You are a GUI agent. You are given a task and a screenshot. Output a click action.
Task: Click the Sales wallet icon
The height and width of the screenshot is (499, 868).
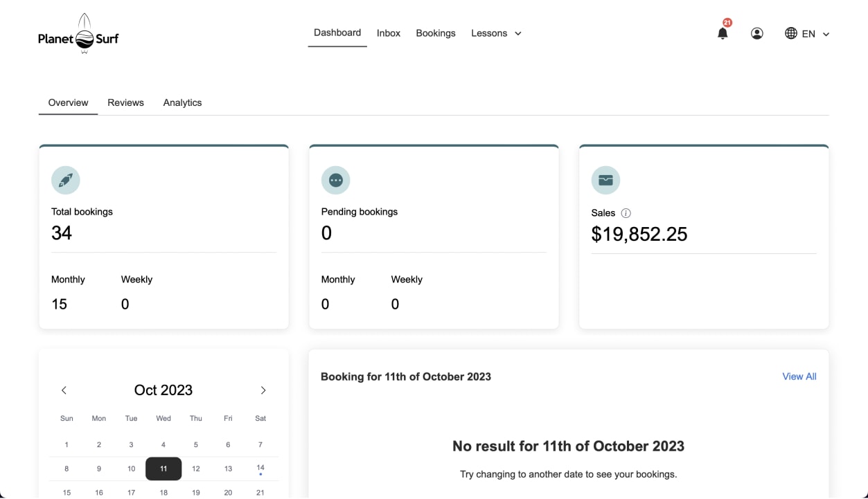click(x=605, y=180)
